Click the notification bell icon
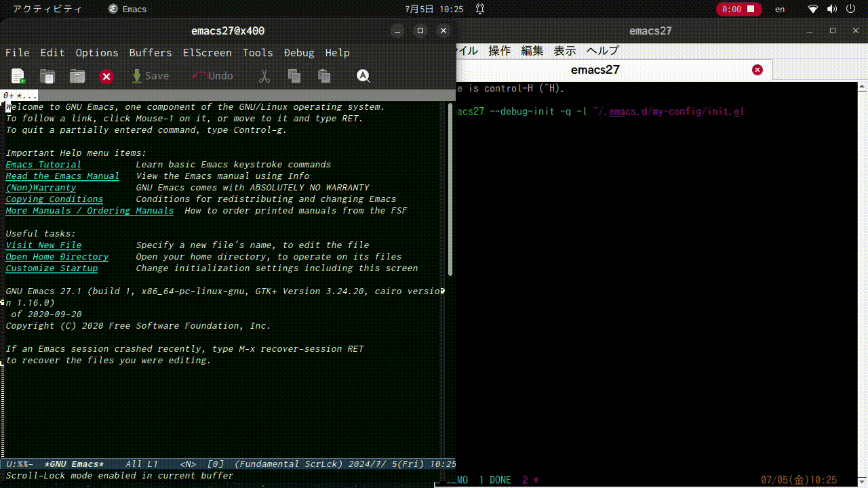The width and height of the screenshot is (868, 488). tap(480, 9)
